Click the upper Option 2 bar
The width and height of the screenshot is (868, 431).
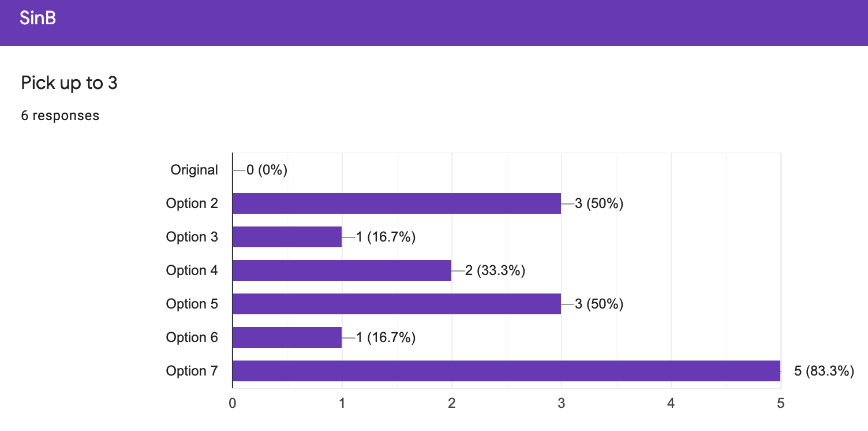click(x=396, y=203)
